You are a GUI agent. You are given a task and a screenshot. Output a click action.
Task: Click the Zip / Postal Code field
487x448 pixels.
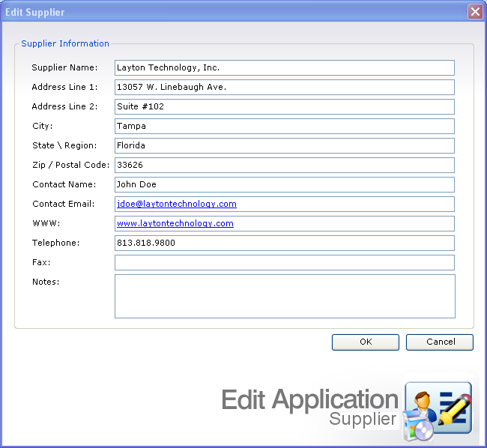tap(285, 165)
